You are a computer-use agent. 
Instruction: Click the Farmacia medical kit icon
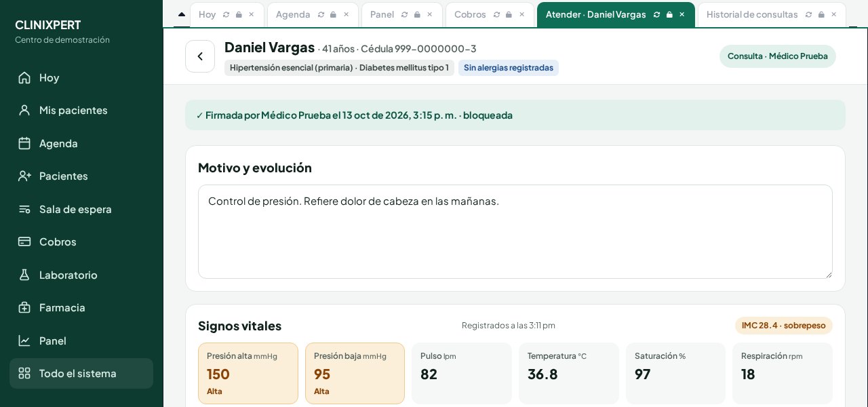click(24, 307)
